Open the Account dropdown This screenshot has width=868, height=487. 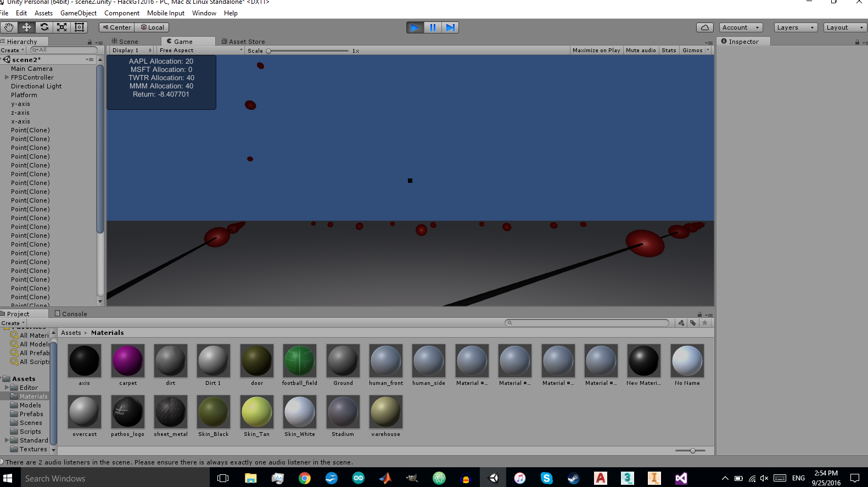click(741, 27)
